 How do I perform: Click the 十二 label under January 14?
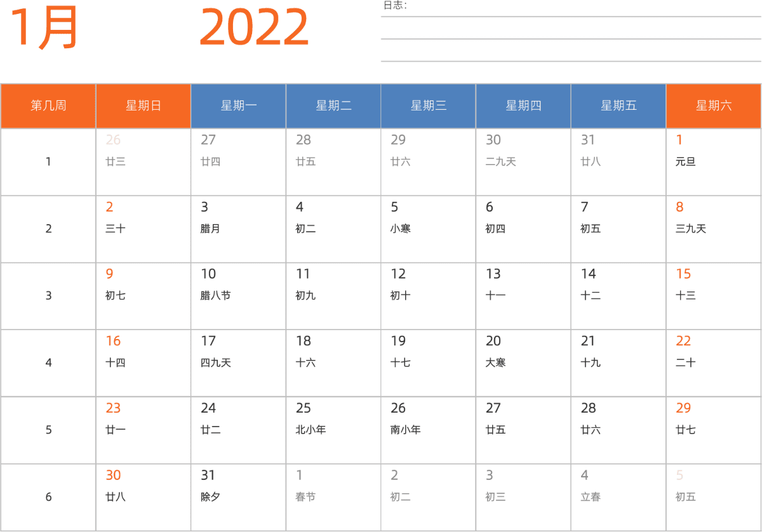[591, 296]
